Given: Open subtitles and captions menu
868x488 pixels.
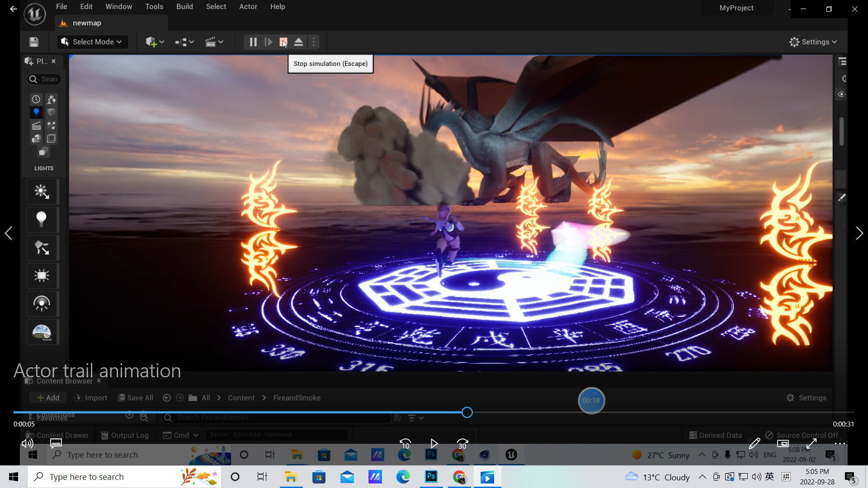Looking at the screenshot, I should click(56, 444).
